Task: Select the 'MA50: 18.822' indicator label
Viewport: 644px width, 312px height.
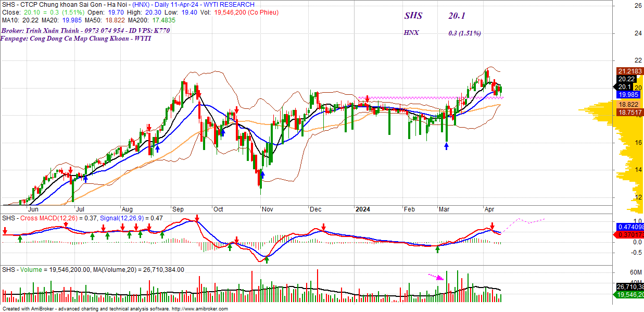Action: click(105, 20)
